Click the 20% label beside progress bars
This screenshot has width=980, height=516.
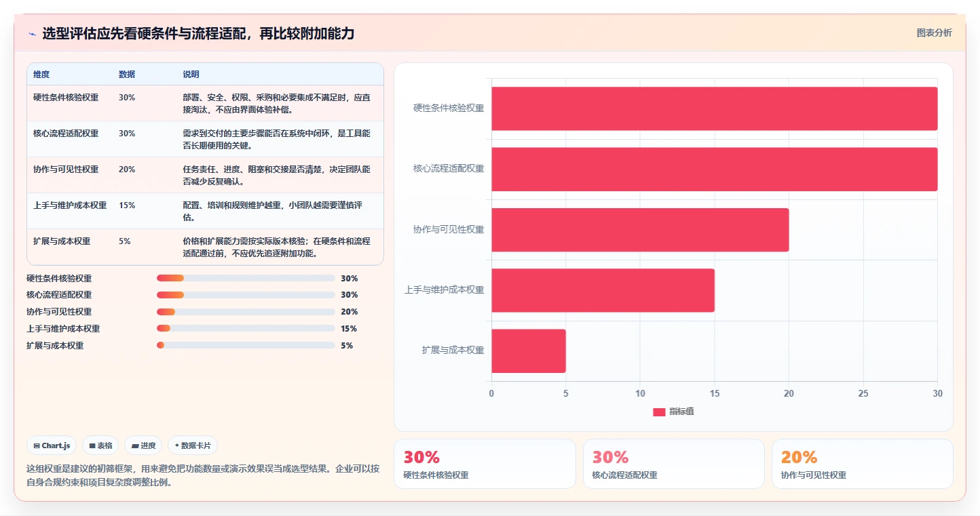[x=350, y=312]
